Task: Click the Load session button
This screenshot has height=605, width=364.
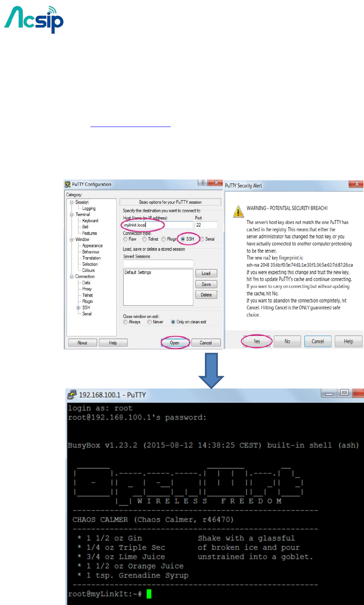Action: tap(206, 274)
